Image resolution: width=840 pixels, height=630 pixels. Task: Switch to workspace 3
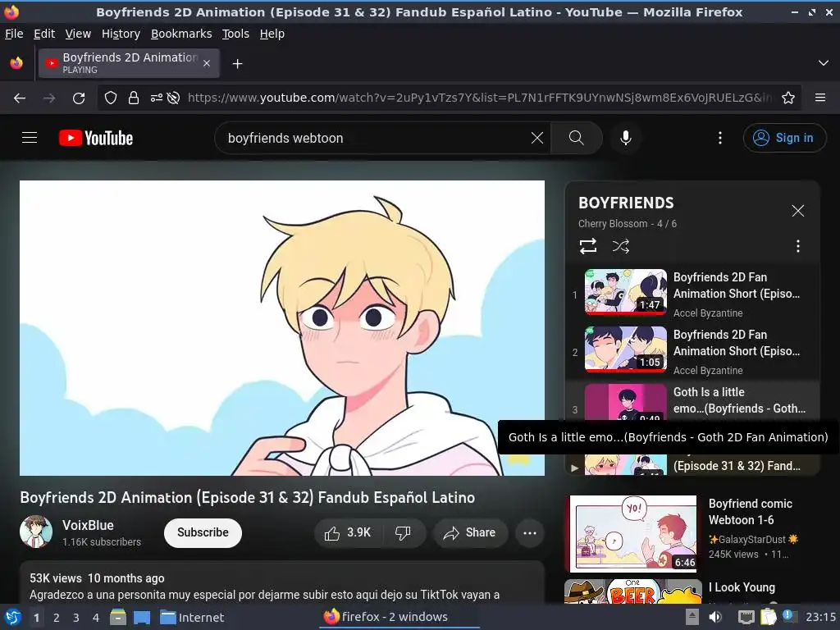click(x=76, y=618)
